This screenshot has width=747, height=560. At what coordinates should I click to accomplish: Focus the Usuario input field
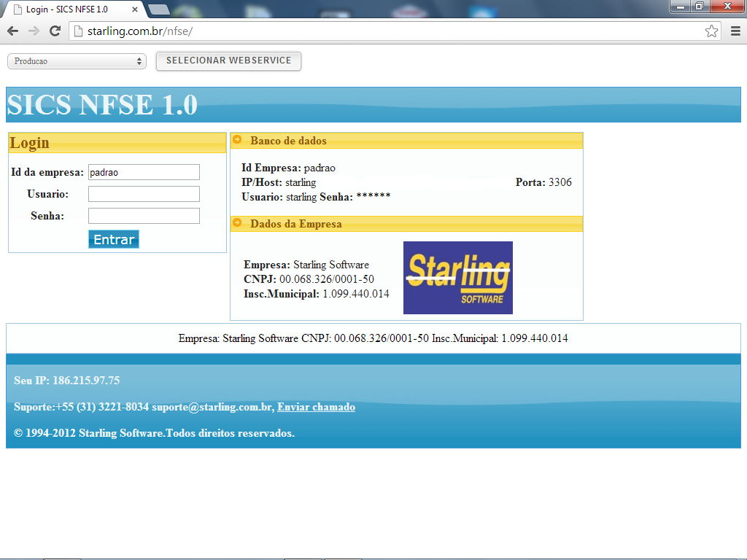pyautogui.click(x=144, y=194)
